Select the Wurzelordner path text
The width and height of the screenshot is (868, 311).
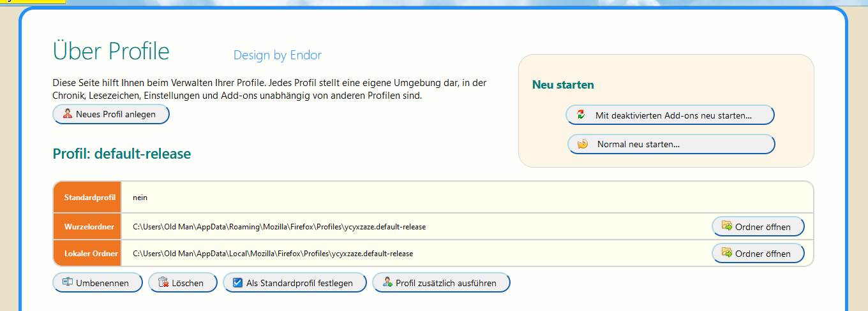pyautogui.click(x=279, y=226)
